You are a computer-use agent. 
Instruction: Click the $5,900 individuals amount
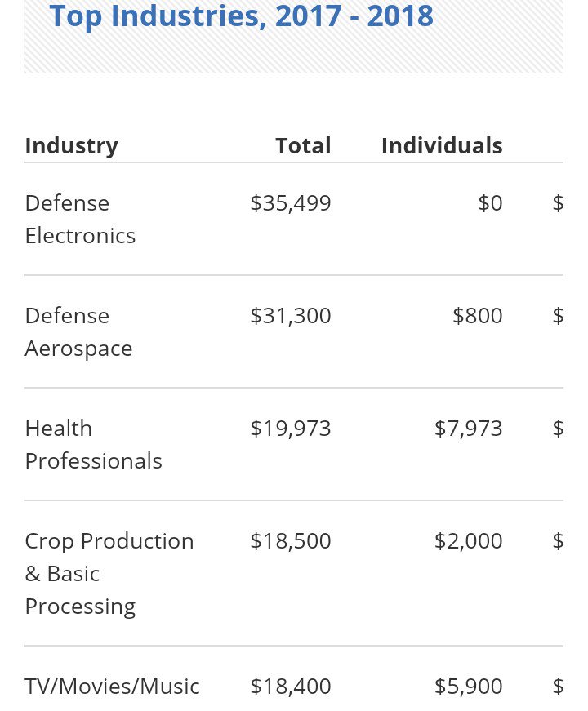(469, 687)
